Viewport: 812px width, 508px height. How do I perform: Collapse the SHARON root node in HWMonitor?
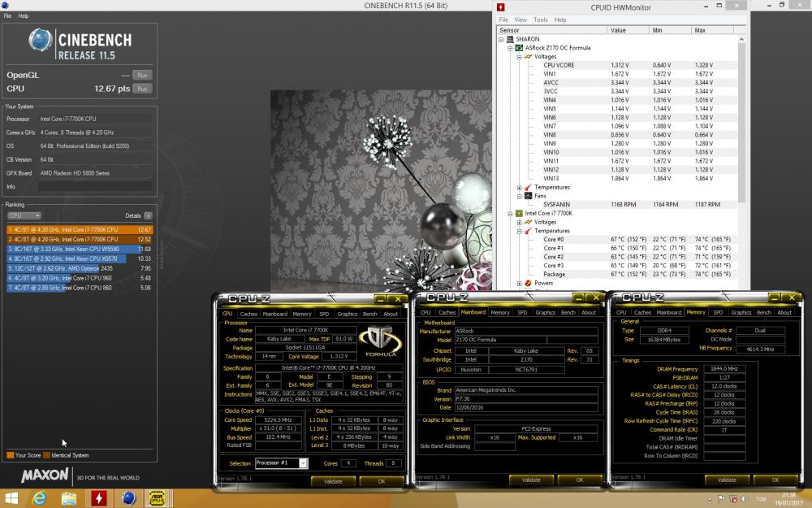(501, 39)
